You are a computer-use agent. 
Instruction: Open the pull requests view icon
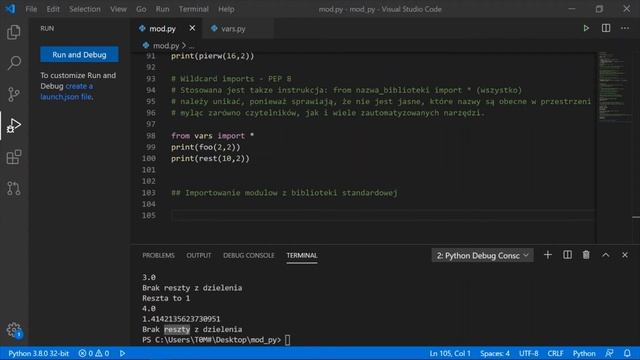tap(14, 188)
